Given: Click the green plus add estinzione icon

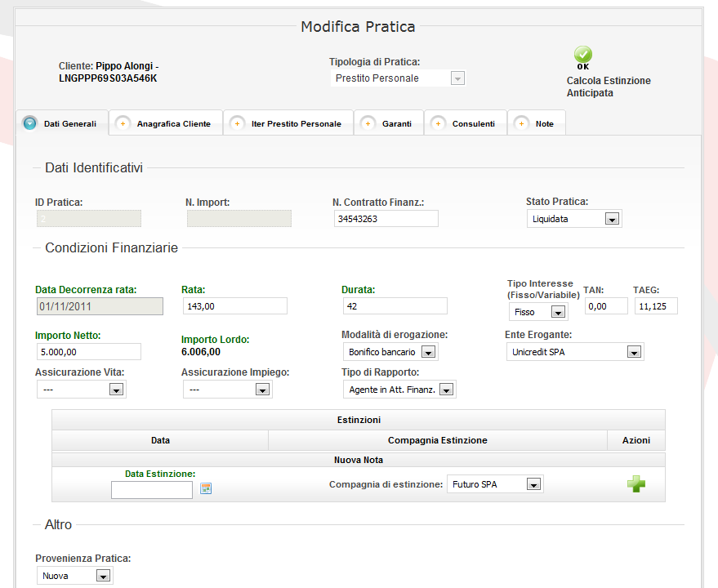Looking at the screenshot, I should pos(636,484).
